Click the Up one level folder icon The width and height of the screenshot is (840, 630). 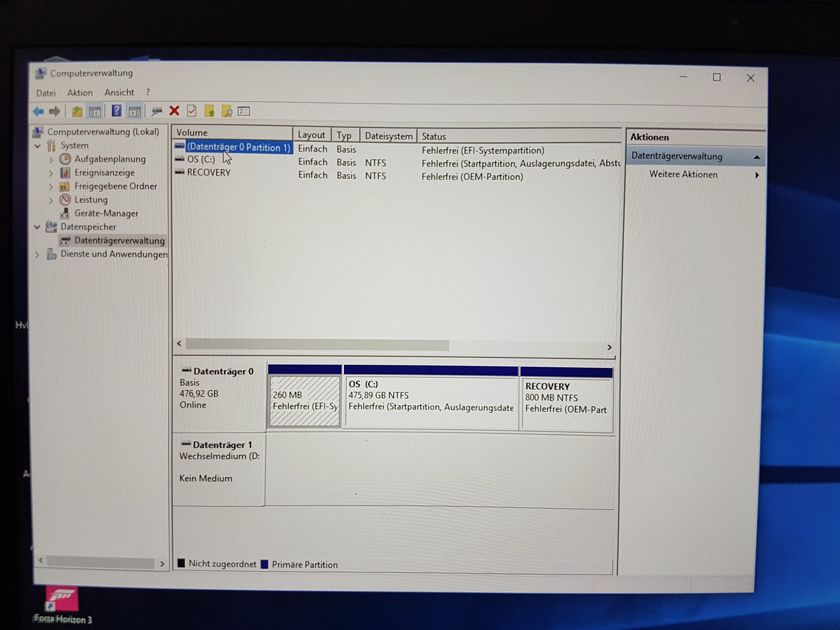pyautogui.click(x=77, y=112)
